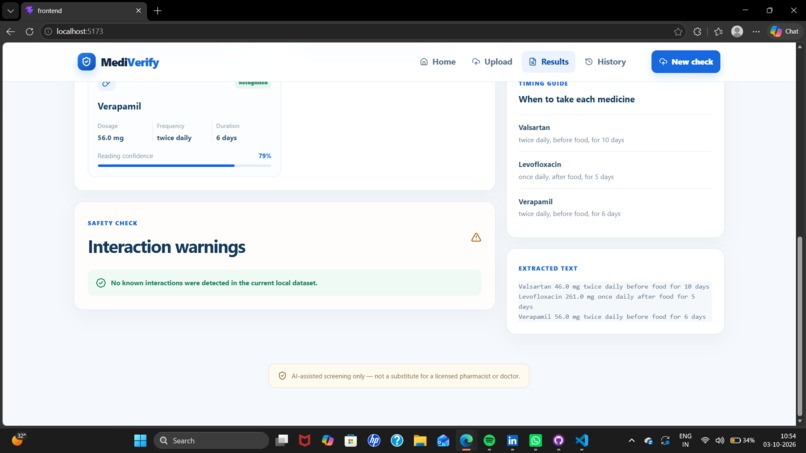
Task: Open the browser extensions icon
Action: coord(697,31)
